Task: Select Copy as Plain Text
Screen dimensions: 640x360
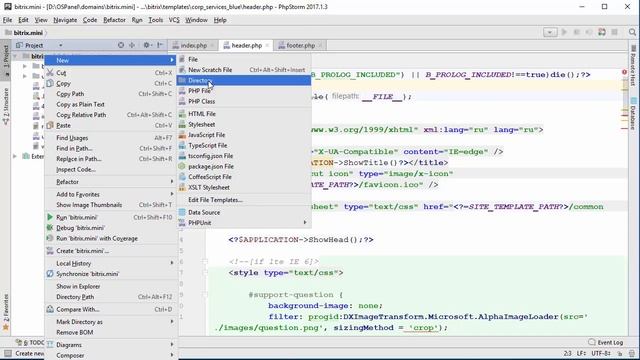Action: tap(110, 104)
